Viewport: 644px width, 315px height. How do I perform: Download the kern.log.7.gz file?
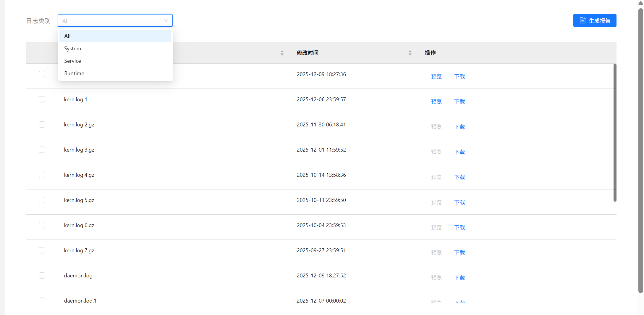(459, 253)
